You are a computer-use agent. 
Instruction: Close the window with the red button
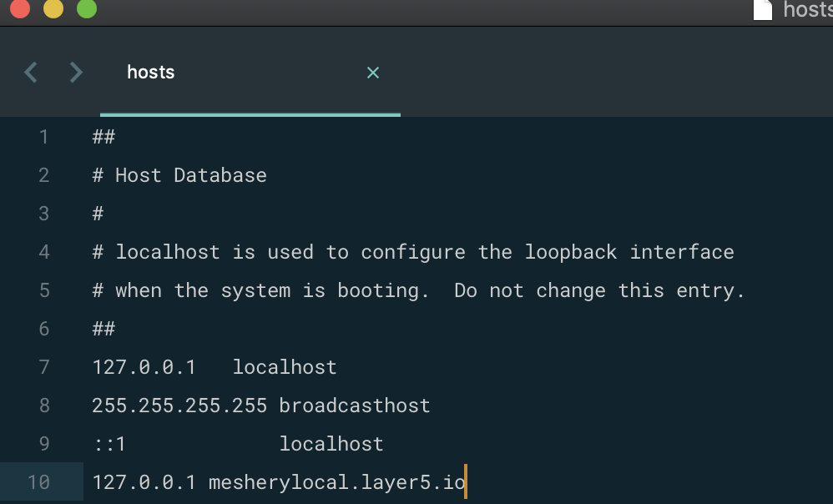point(20,8)
